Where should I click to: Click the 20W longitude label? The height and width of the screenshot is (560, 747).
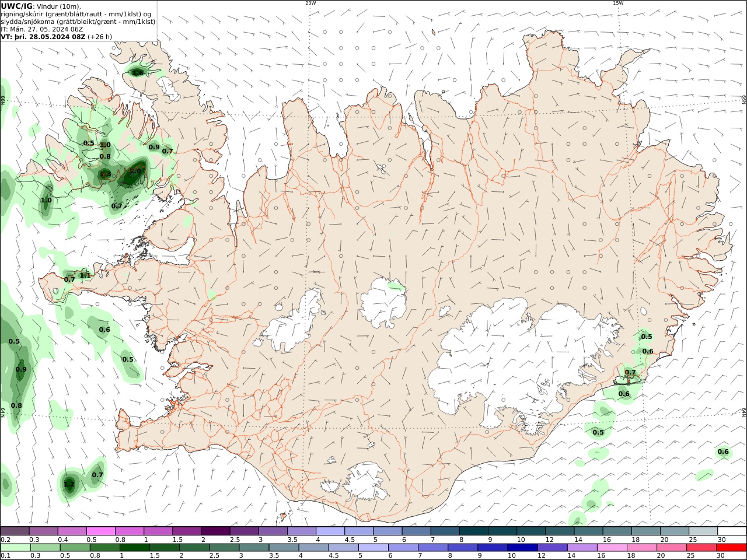(310, 3)
